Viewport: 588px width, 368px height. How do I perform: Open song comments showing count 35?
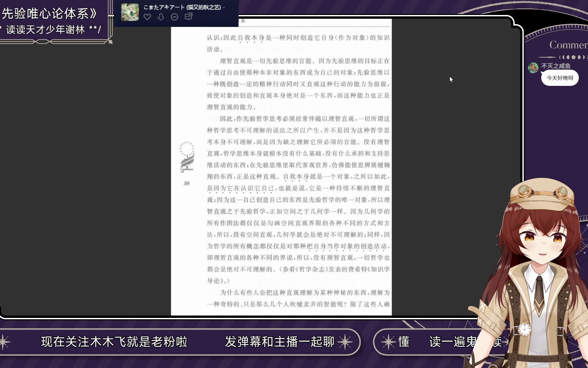point(189,16)
